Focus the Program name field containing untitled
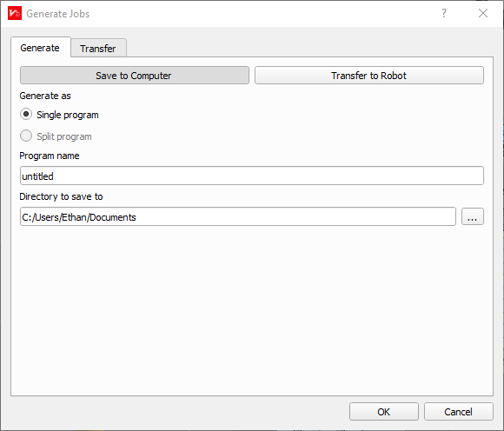 click(252, 176)
